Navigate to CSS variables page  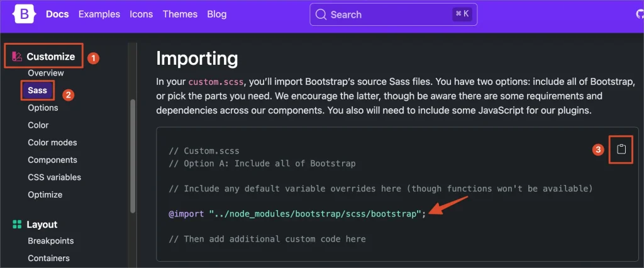pyautogui.click(x=54, y=177)
